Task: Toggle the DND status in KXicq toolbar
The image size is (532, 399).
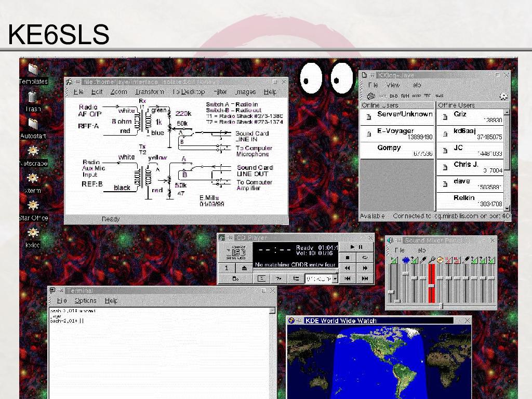Action: [393, 96]
